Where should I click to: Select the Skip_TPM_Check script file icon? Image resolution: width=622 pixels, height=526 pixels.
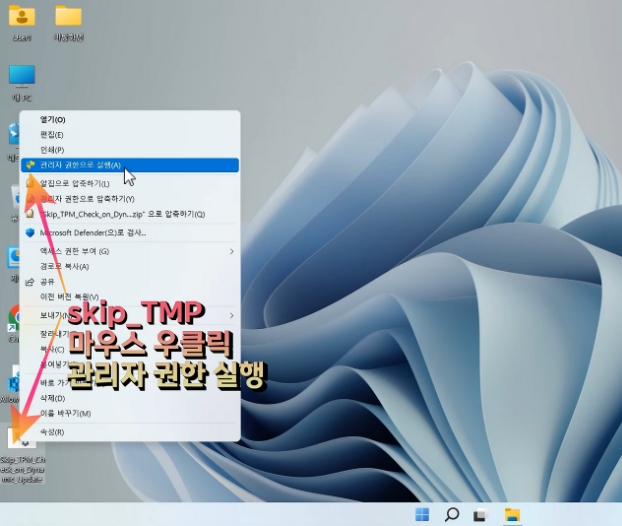coord(22,441)
